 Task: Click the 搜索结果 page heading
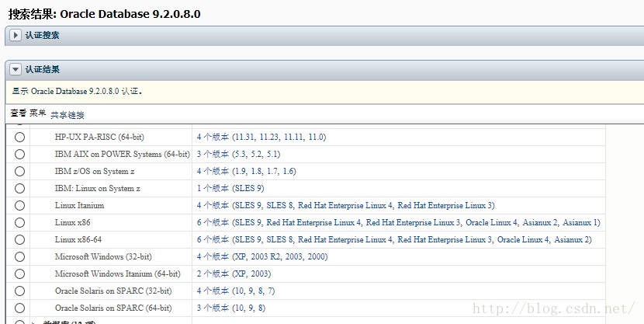tap(104, 14)
